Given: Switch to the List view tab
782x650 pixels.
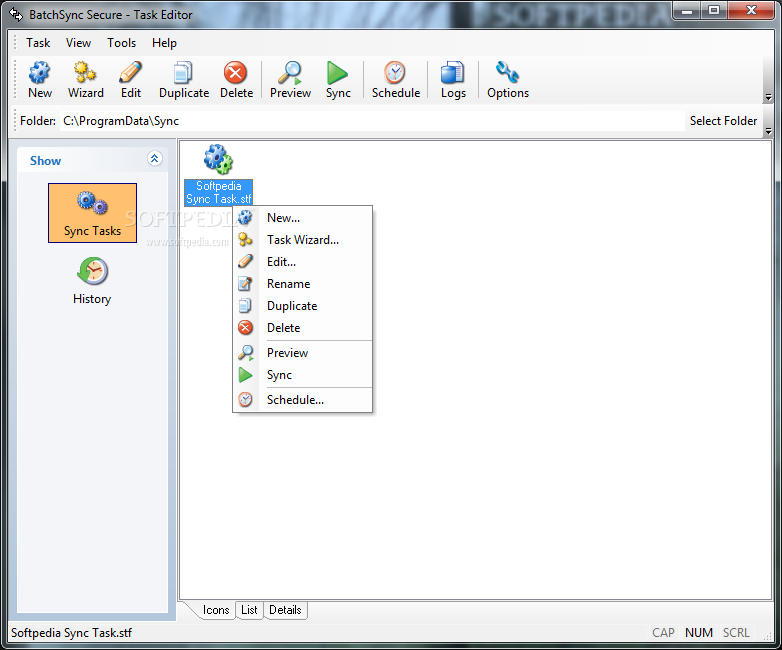Looking at the screenshot, I should [x=249, y=610].
